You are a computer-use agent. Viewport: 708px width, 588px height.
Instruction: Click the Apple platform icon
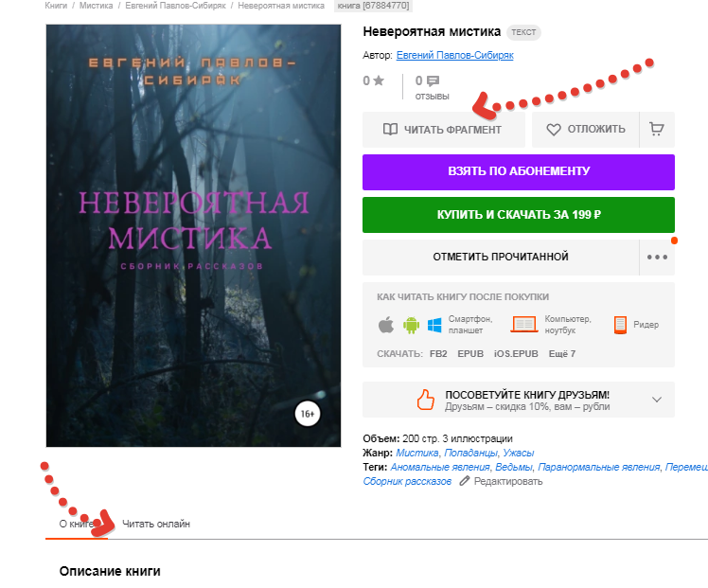pos(386,324)
